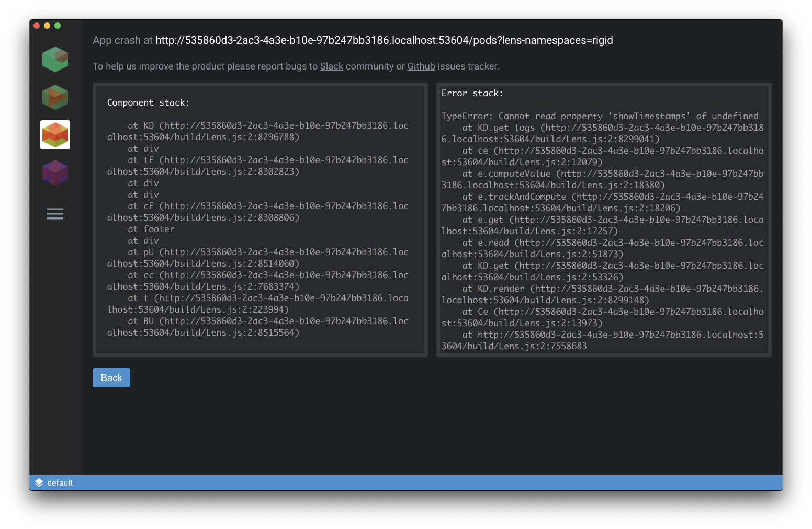
Task: Open the purple cube cluster icon
Action: (x=55, y=173)
